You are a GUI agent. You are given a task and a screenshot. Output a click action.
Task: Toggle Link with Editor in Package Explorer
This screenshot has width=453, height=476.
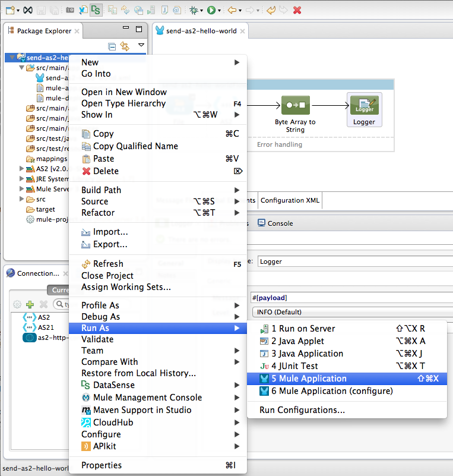click(x=125, y=46)
